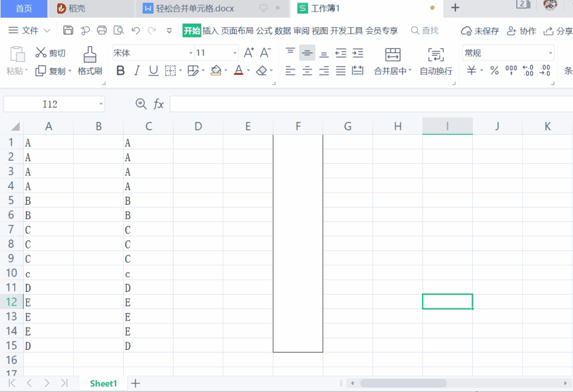
Task: Click the percent style icon
Action: click(x=495, y=71)
